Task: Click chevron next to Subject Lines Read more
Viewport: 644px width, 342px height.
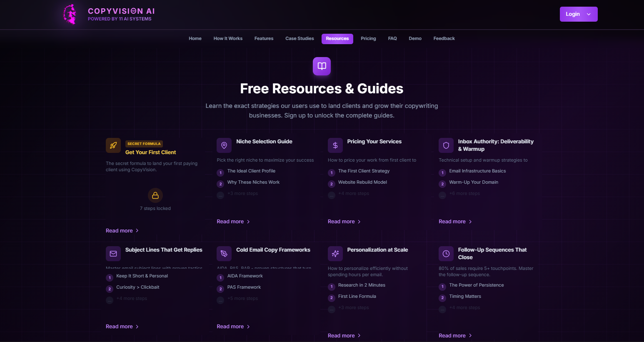Action: (x=137, y=327)
